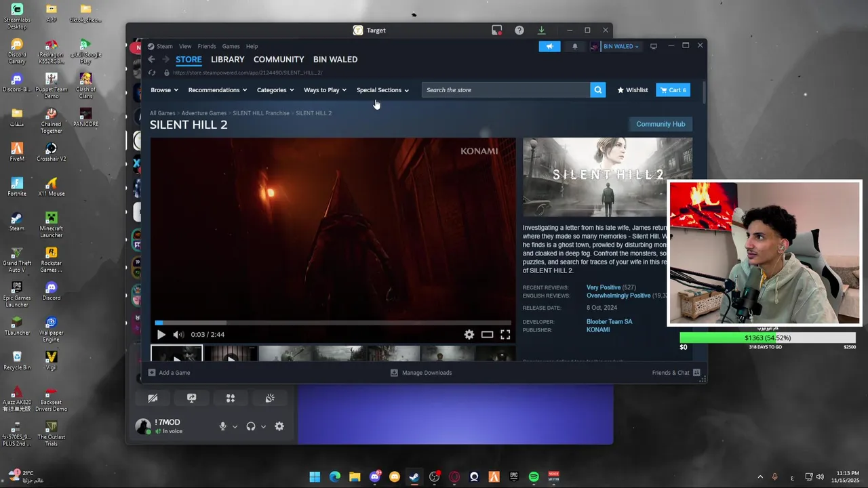Open Epic Games Launcher from the taskbar
Image resolution: width=868 pixels, height=488 pixels.
(x=514, y=477)
